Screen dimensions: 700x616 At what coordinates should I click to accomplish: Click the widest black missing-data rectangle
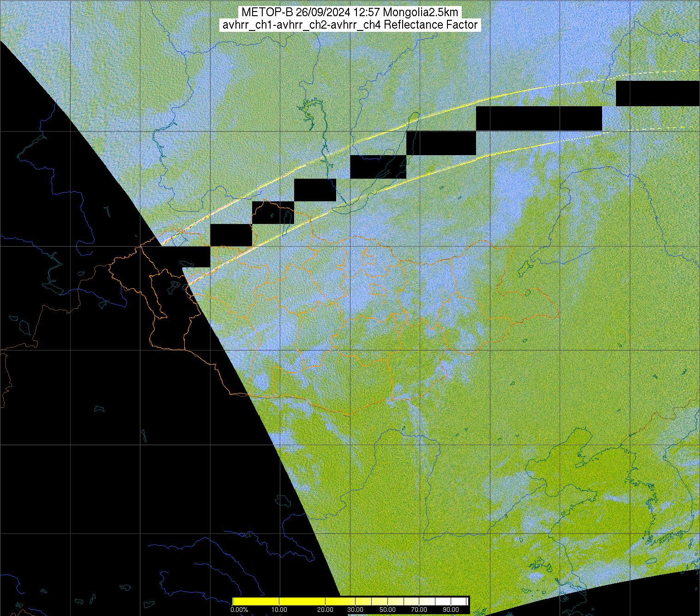(x=539, y=118)
